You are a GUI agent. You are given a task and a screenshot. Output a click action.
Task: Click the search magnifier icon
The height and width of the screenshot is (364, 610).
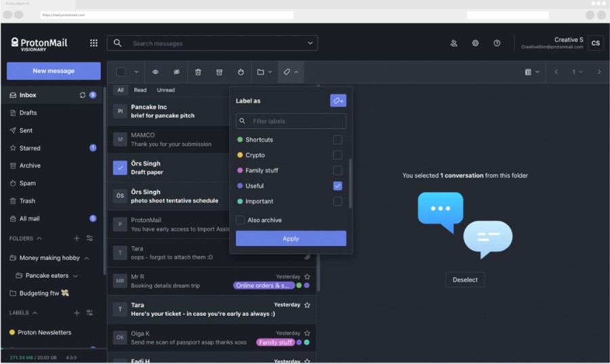coord(117,43)
